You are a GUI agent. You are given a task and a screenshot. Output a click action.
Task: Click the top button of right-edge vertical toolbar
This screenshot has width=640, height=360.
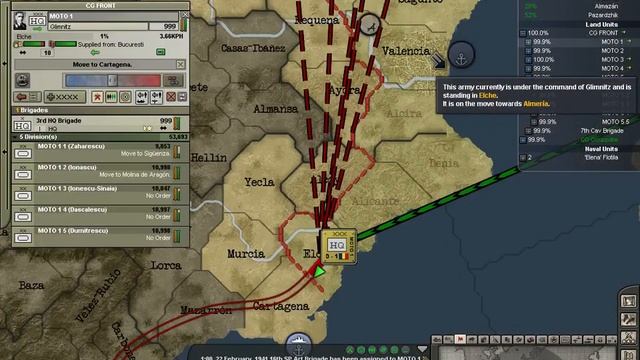pyautogui.click(x=629, y=301)
